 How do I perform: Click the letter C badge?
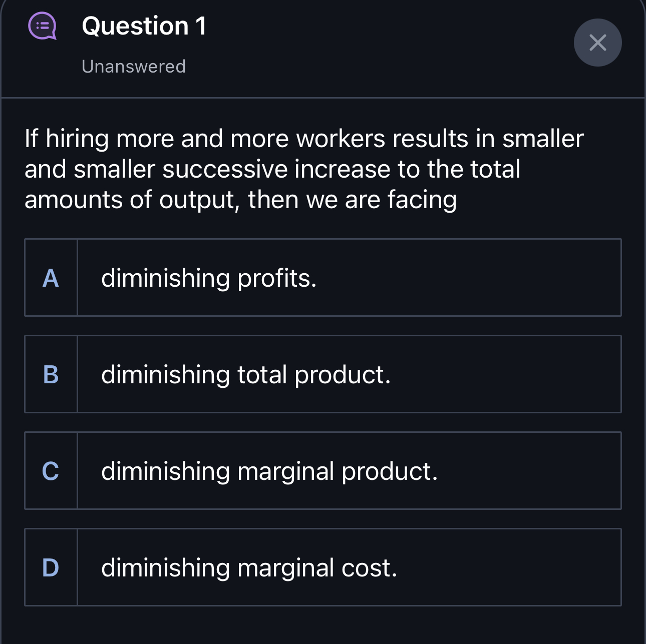[50, 470]
